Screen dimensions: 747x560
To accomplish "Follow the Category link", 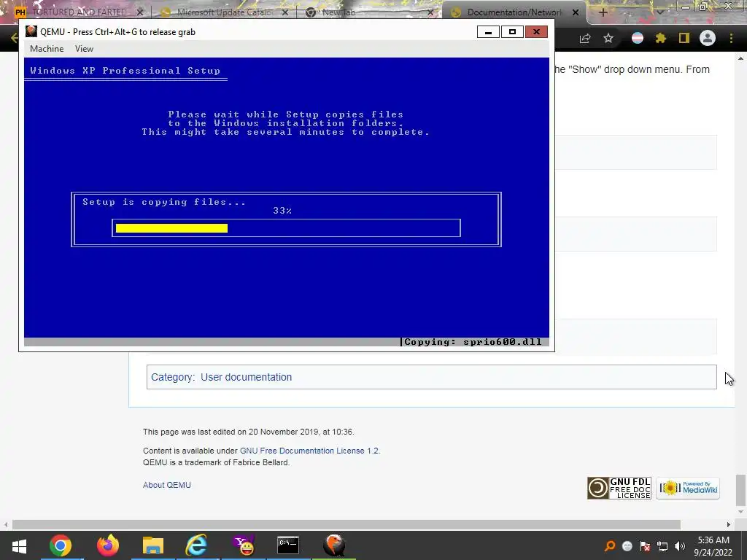I will (172, 377).
